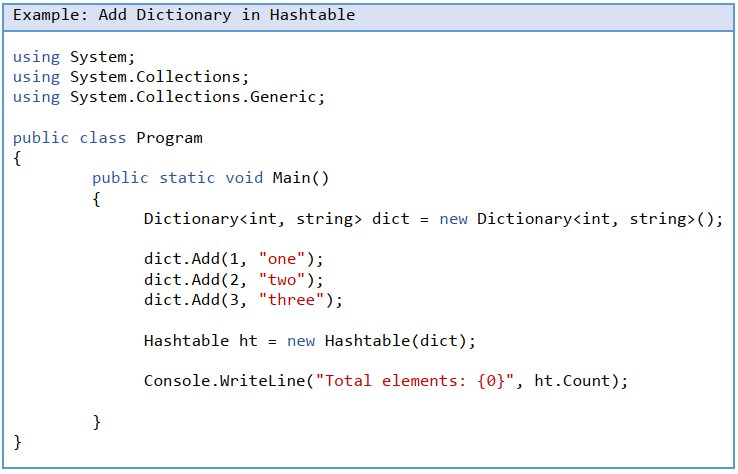
Task: Click the 'Main()' method name
Action: [301, 178]
